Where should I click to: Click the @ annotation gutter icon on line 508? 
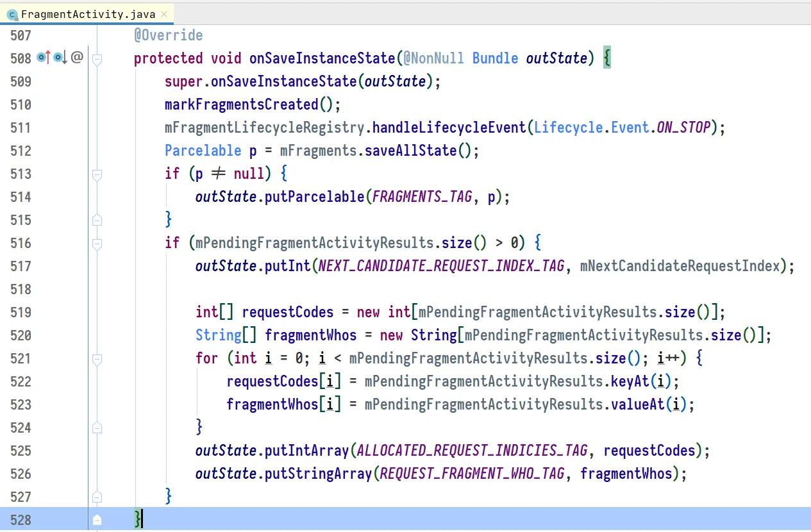click(77, 58)
